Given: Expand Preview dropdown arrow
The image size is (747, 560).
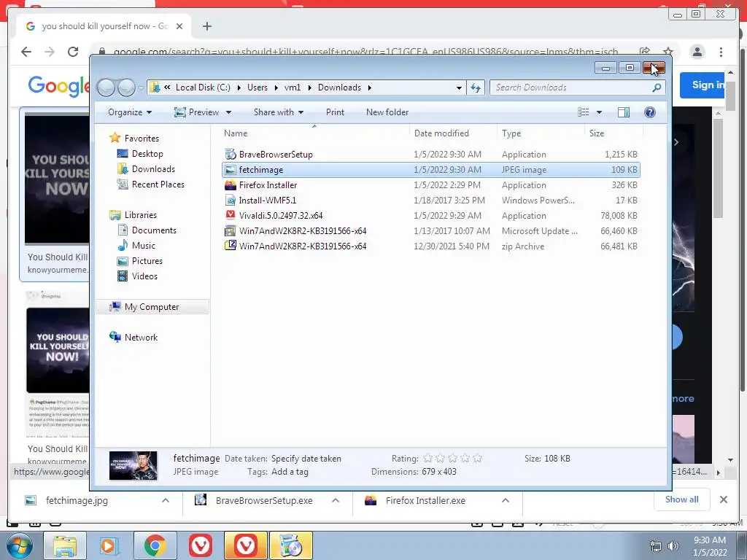Looking at the screenshot, I should (x=228, y=112).
